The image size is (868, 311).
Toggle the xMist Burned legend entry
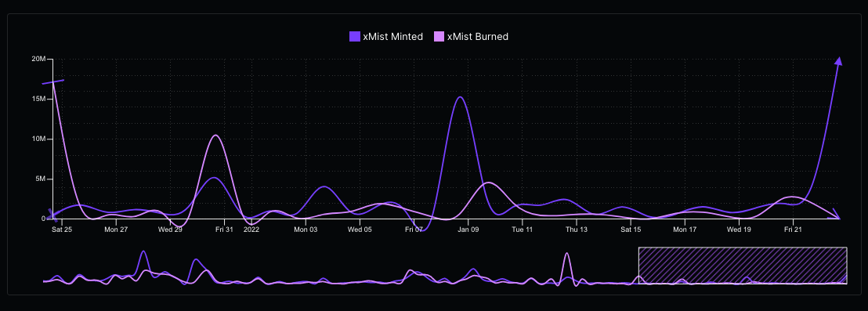471,37
